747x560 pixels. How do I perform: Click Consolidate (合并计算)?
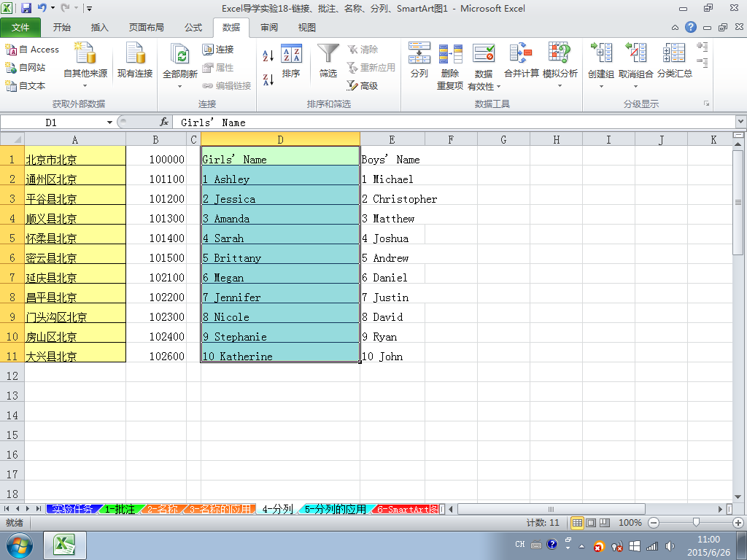point(522,61)
